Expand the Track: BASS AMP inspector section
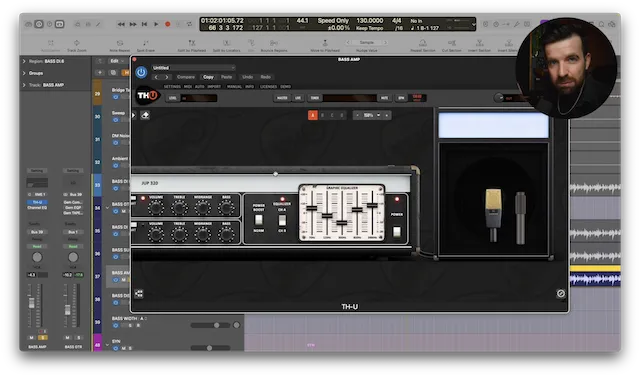The height and width of the screenshot is (377, 640). tap(24, 85)
